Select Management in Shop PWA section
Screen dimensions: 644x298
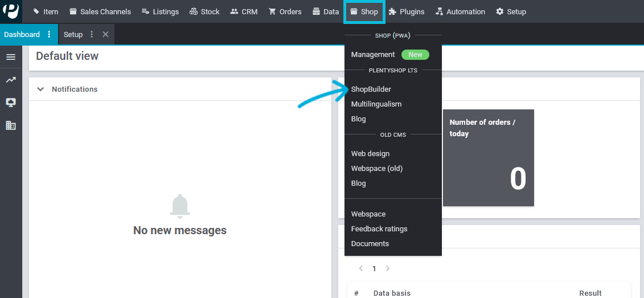(373, 55)
